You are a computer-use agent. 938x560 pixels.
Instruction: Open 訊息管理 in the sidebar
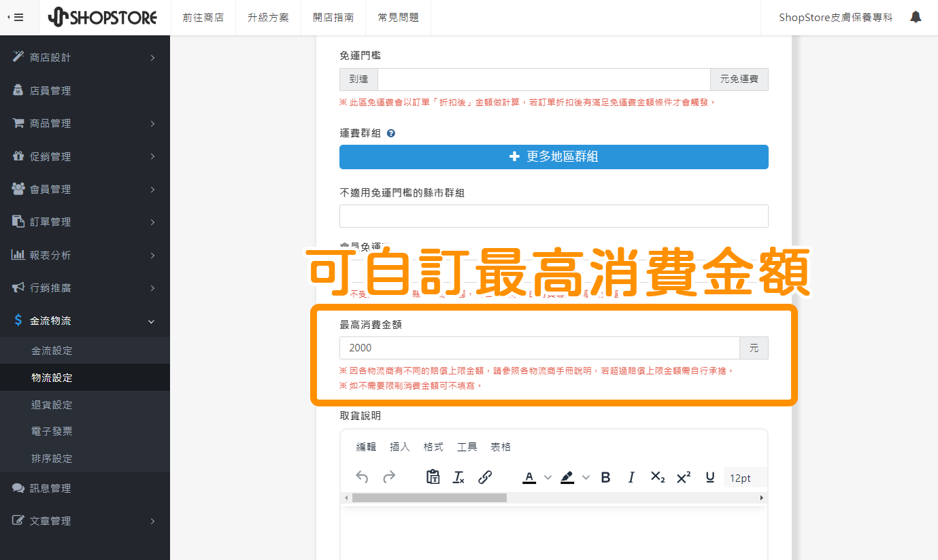tap(85, 488)
